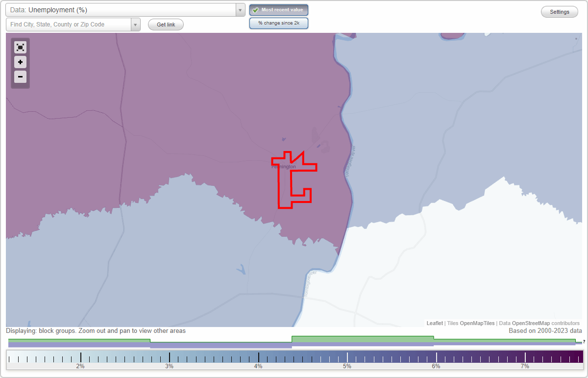Follow the Leaflet attribution link
Viewport: 588px width, 378px height.
[x=435, y=323]
